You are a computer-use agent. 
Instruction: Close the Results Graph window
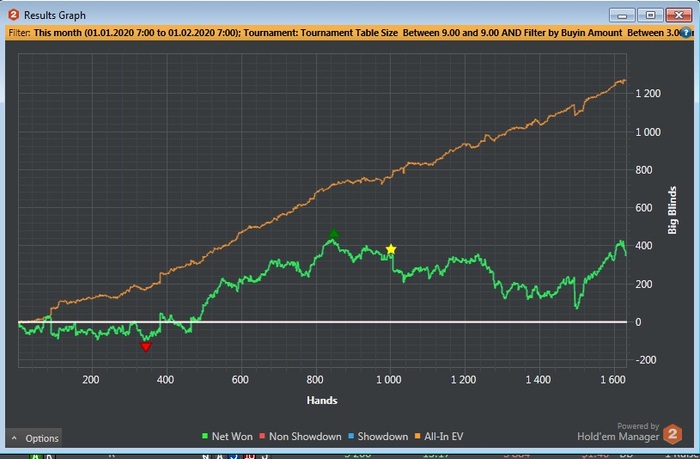pyautogui.click(x=679, y=15)
